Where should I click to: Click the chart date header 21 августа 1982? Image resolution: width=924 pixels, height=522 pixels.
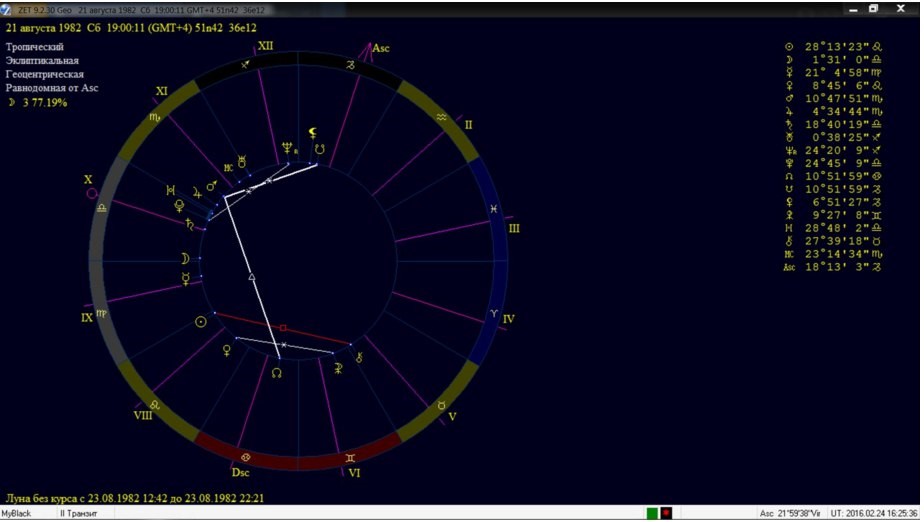47,29
